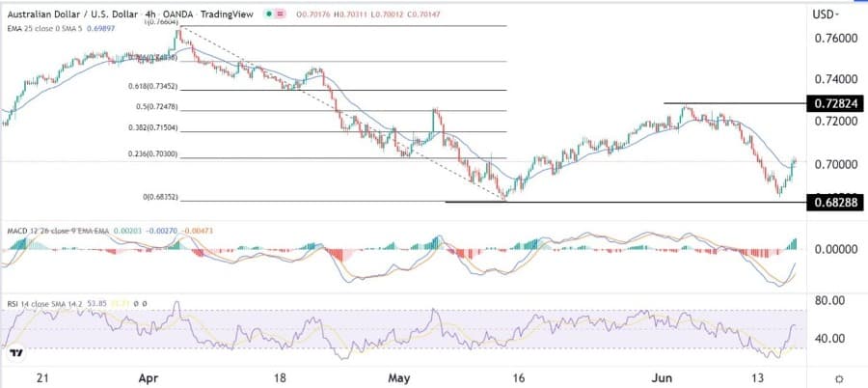Click the RSI 80.00 scale value
The height and width of the screenshot is (388, 868).
click(827, 300)
